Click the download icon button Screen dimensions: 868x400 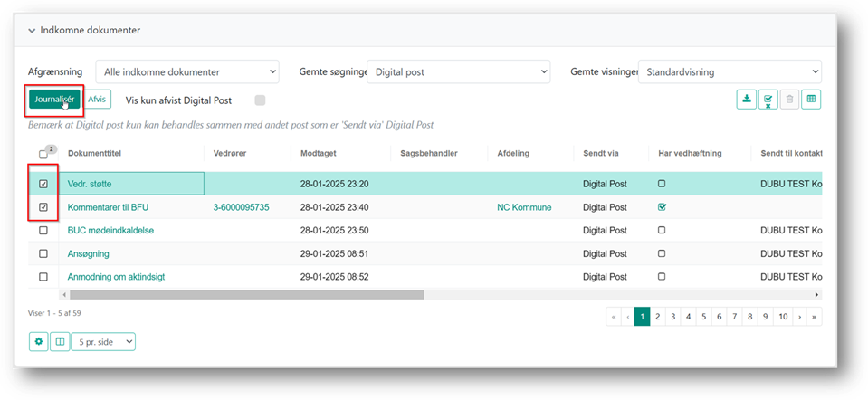[746, 100]
